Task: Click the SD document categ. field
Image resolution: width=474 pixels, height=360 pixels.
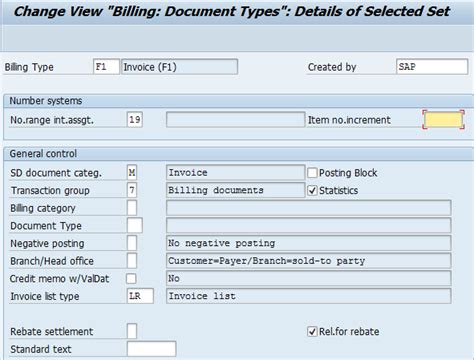Action: pyautogui.click(x=132, y=173)
